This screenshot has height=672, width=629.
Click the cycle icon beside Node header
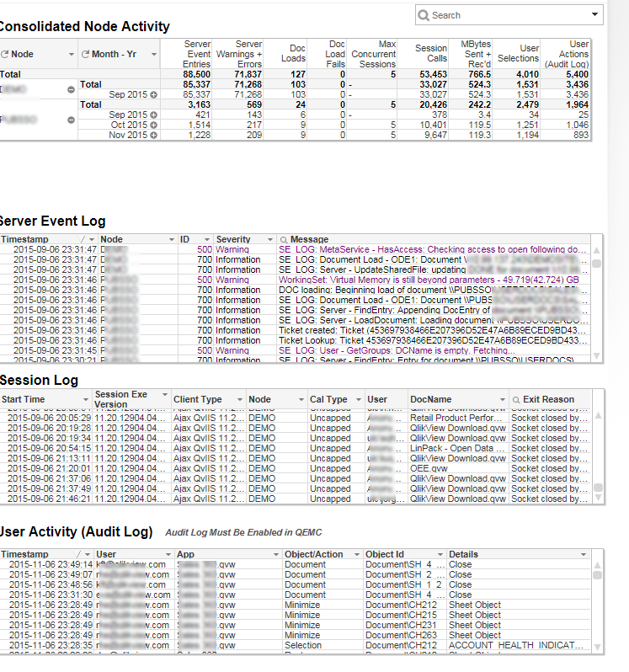(x=5, y=54)
